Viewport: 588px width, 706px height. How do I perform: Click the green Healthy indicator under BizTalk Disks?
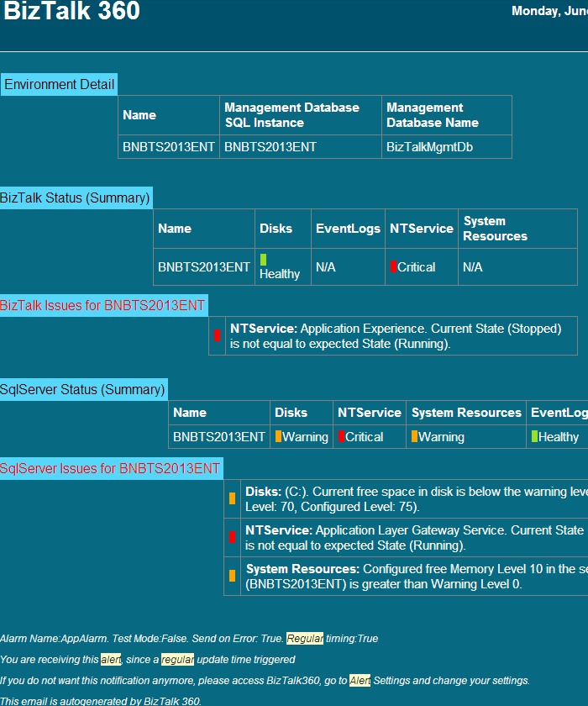pyautogui.click(x=263, y=260)
